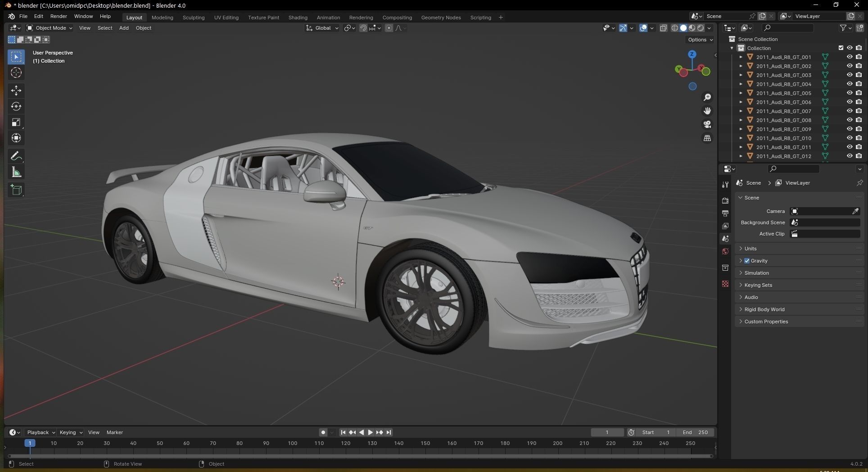Open the File menu
Image resolution: width=868 pixels, height=472 pixels.
(23, 16)
